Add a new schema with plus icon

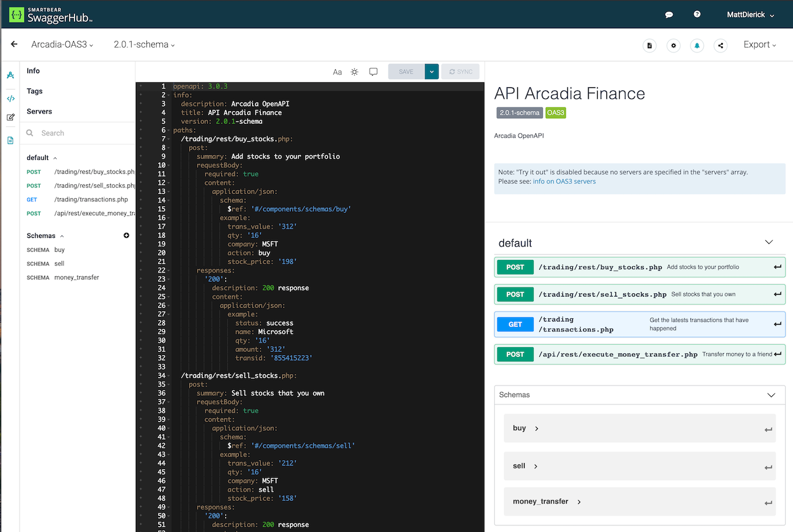[126, 235]
